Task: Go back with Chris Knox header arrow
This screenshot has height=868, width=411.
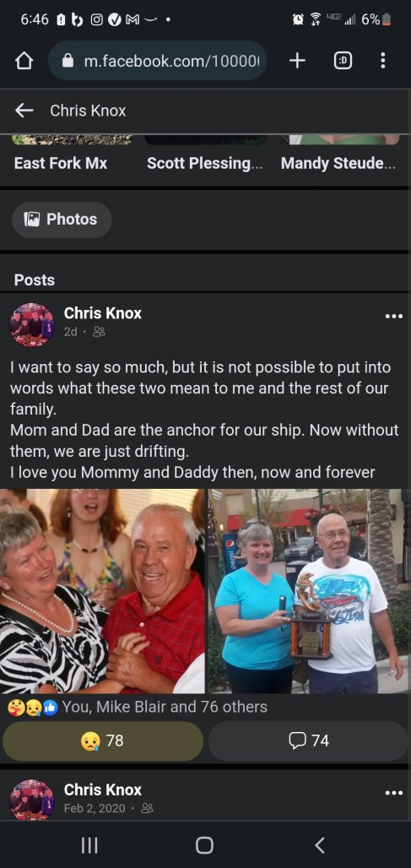Action: 24,111
